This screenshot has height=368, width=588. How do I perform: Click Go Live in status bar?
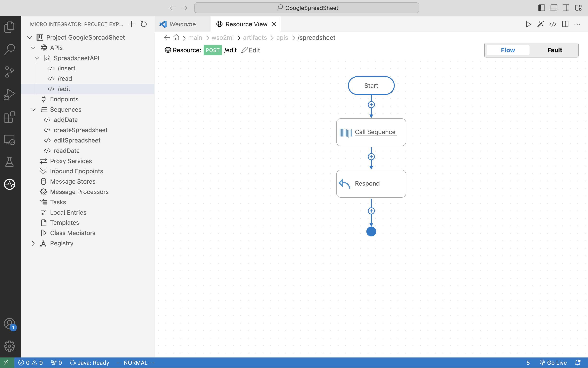coord(553,363)
